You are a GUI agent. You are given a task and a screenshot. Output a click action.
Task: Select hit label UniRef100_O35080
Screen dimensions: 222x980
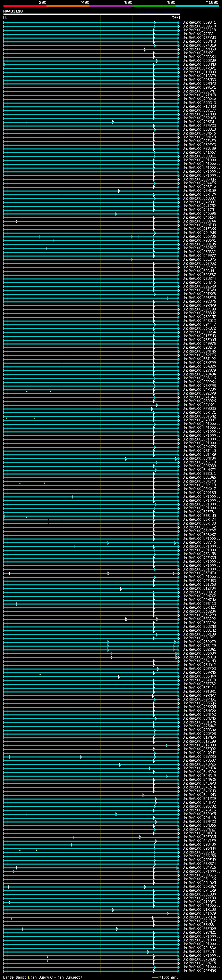click(x=199, y=653)
